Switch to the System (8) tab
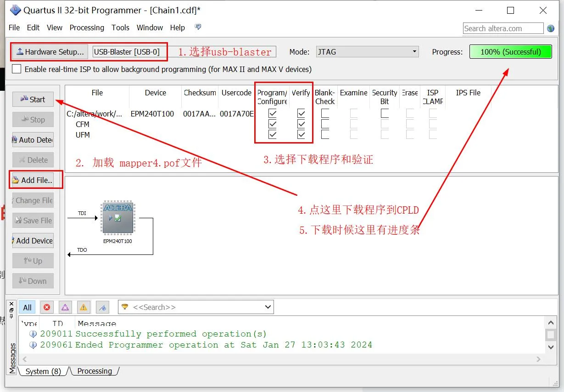This screenshot has height=392, width=564. (43, 371)
